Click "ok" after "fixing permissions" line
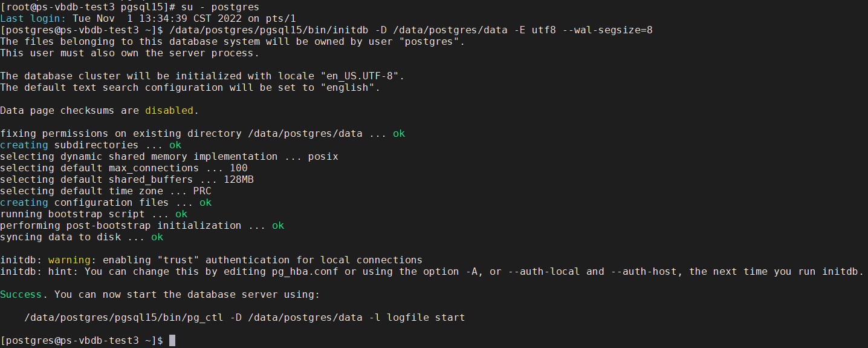 (399, 134)
